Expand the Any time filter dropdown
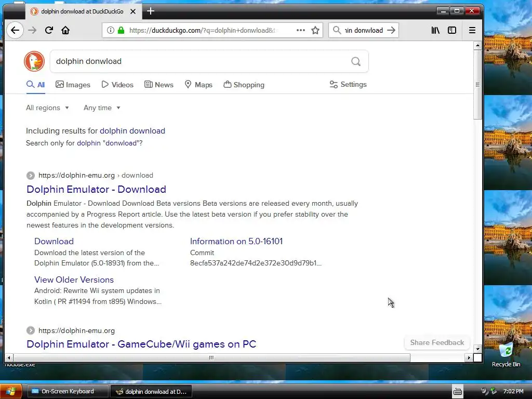 click(102, 108)
